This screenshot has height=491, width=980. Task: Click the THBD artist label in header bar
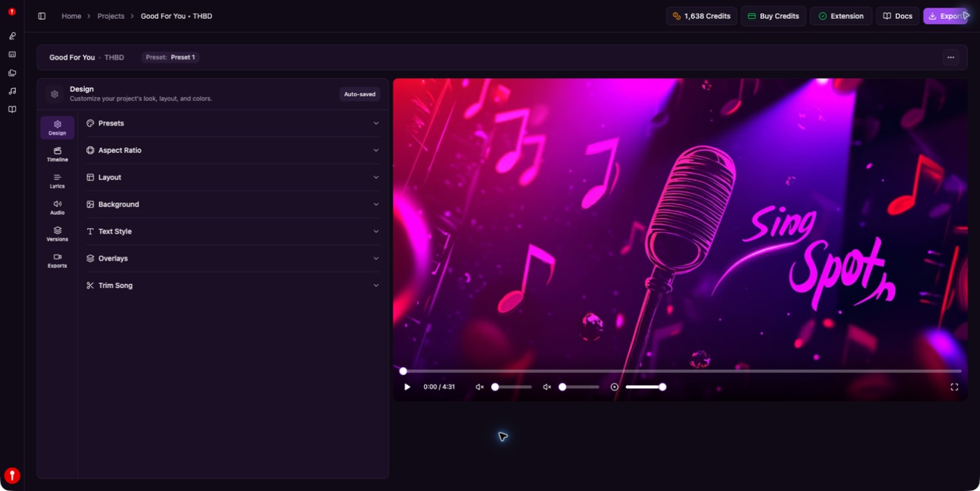[114, 57]
